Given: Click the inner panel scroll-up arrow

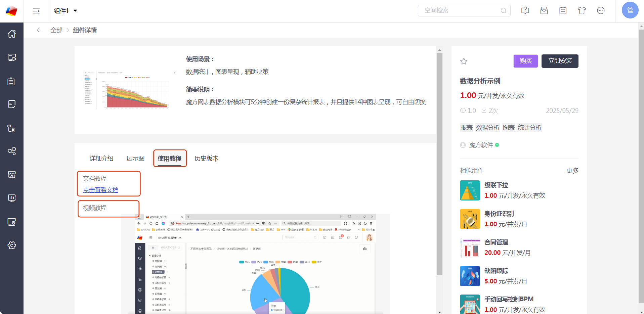Looking at the screenshot, I should tap(439, 50).
